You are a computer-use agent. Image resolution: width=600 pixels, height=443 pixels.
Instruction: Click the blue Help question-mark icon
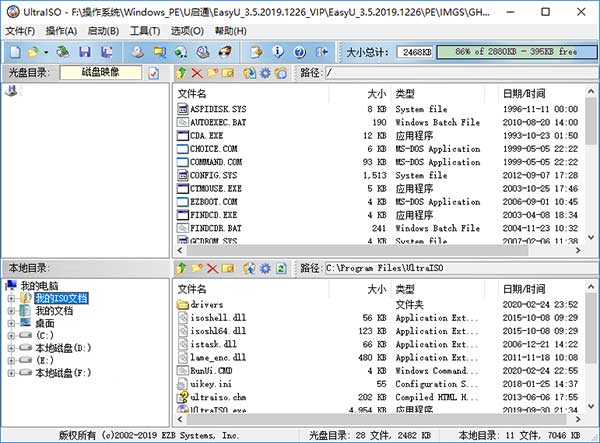[x=300, y=52]
